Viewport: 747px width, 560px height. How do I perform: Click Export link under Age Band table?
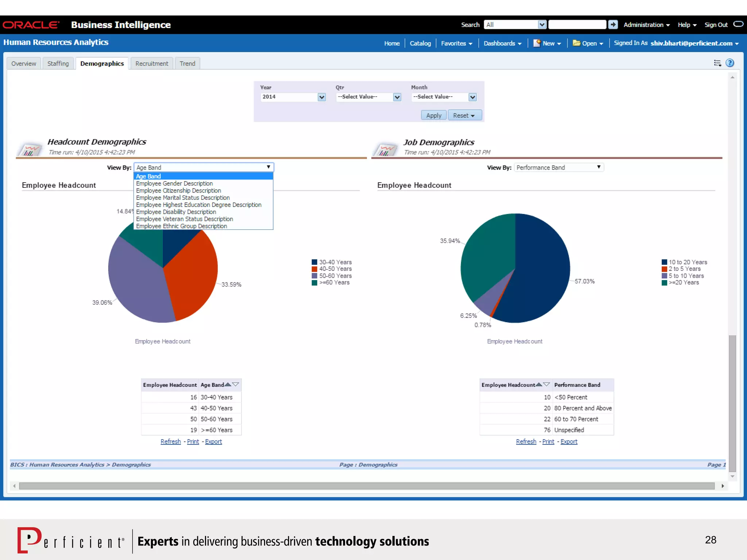point(213,442)
